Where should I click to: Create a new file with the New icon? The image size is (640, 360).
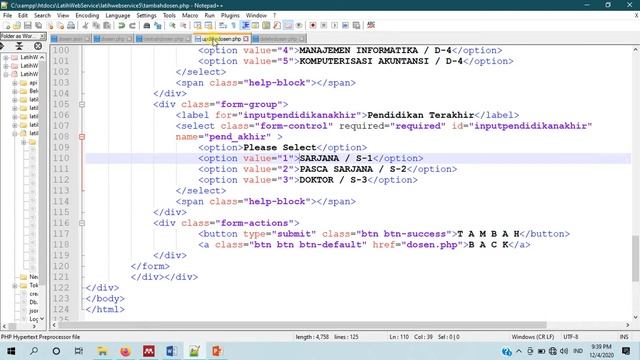tap(7, 25)
